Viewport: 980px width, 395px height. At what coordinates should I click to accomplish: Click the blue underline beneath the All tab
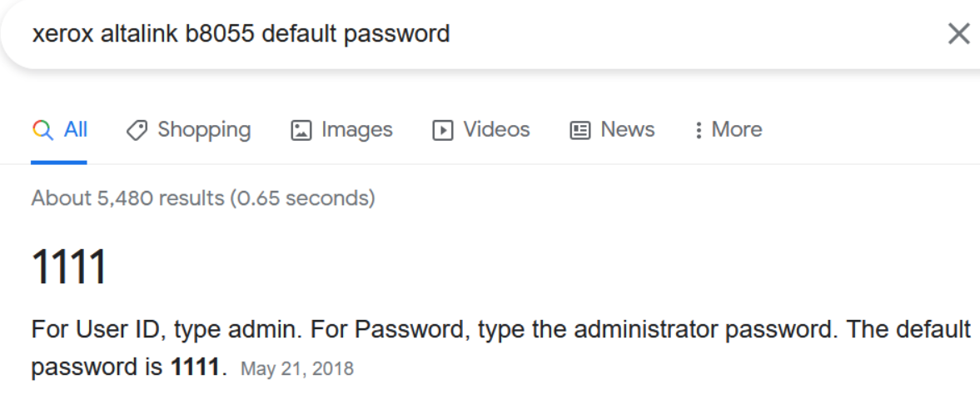[59, 162]
